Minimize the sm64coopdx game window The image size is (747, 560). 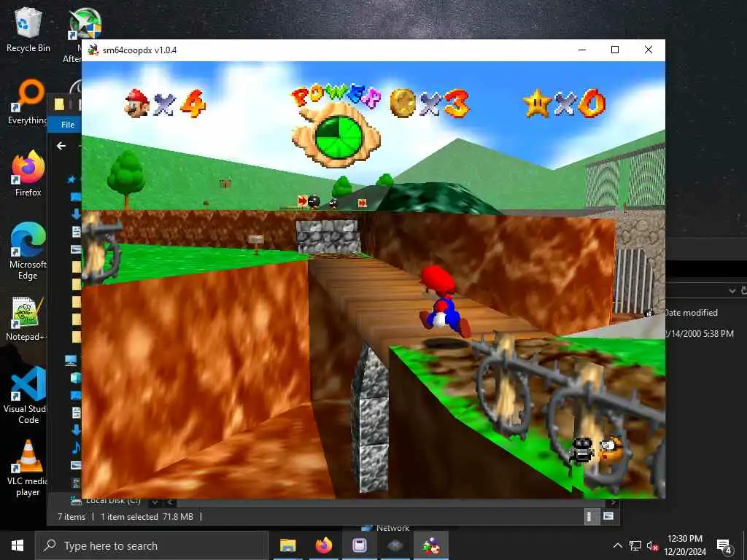(x=582, y=50)
